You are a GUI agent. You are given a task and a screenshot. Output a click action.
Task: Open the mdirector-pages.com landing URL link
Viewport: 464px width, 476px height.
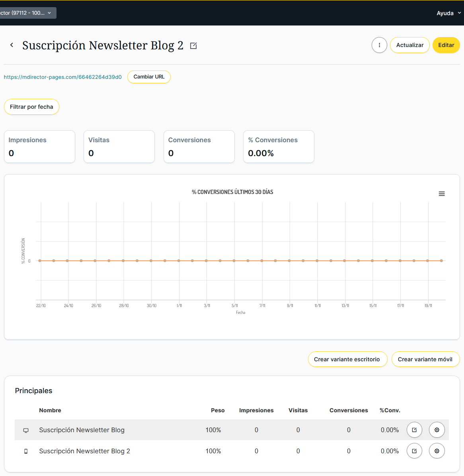(63, 77)
